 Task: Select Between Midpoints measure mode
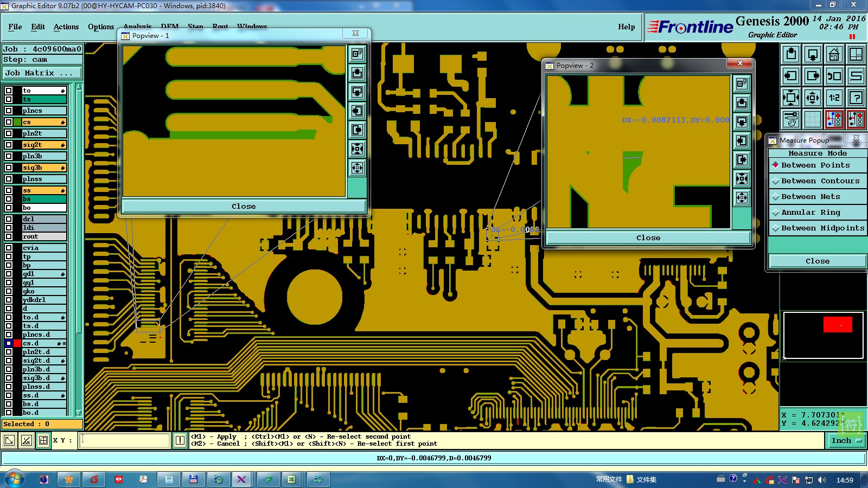click(x=818, y=228)
